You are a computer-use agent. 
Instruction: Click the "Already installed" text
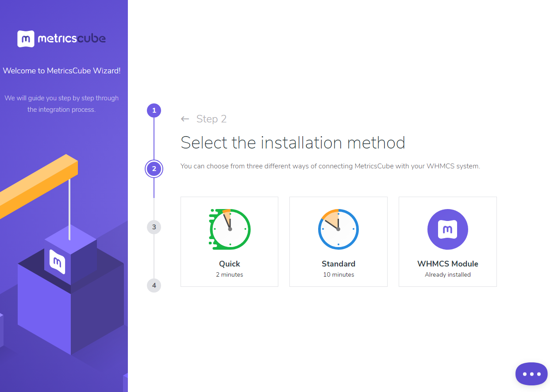pos(448,274)
